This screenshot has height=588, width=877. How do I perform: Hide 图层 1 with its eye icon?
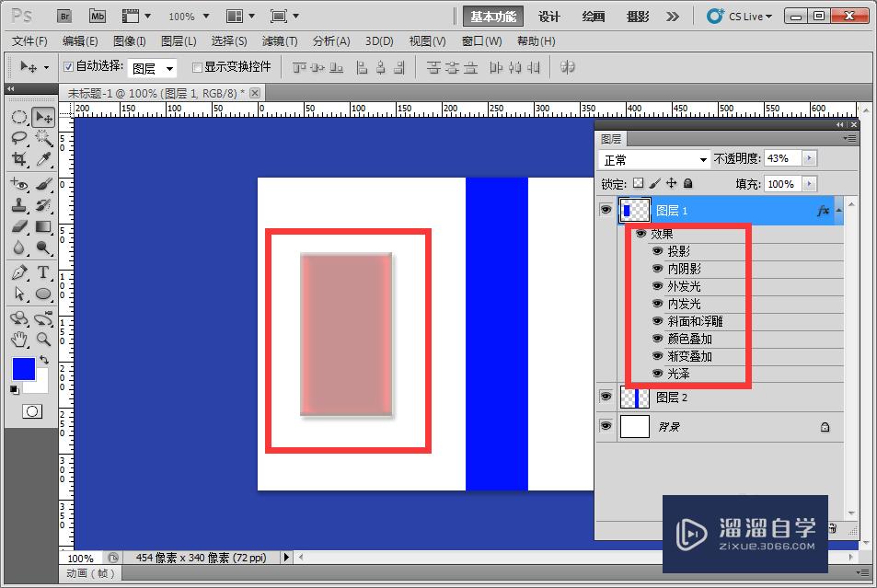click(606, 210)
